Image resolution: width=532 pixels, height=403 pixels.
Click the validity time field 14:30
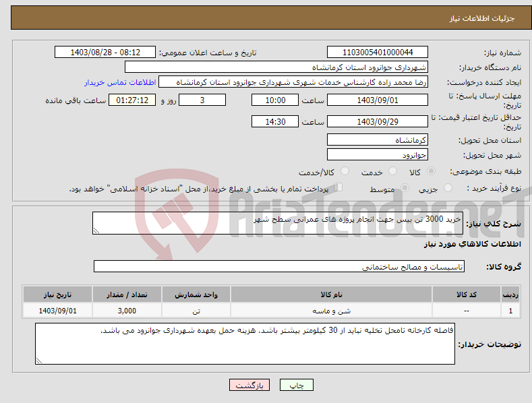coord(275,121)
